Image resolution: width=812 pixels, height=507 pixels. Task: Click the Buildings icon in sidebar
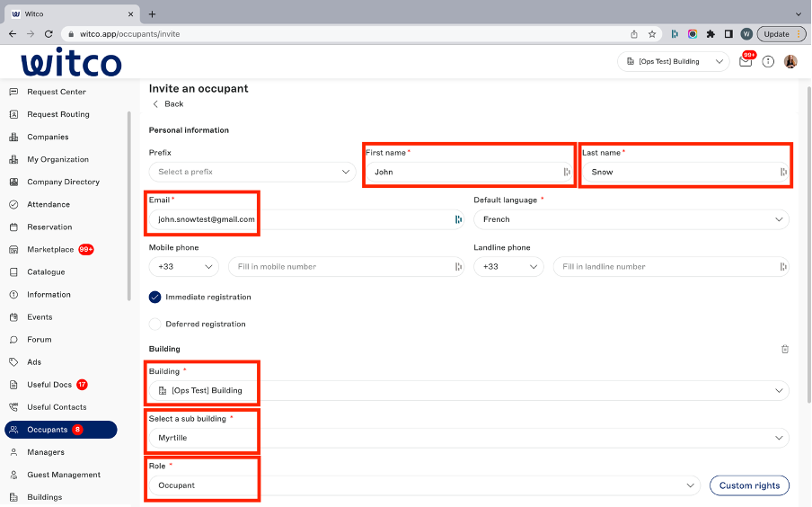pos(14,497)
